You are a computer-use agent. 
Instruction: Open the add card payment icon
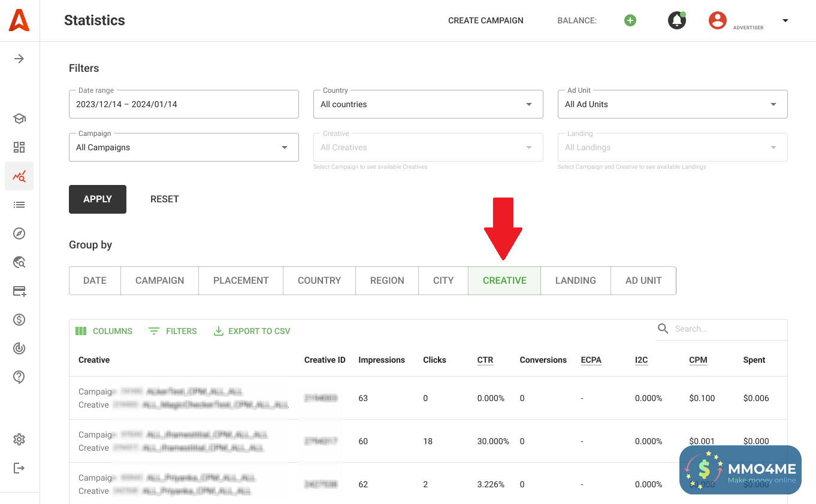click(x=19, y=291)
